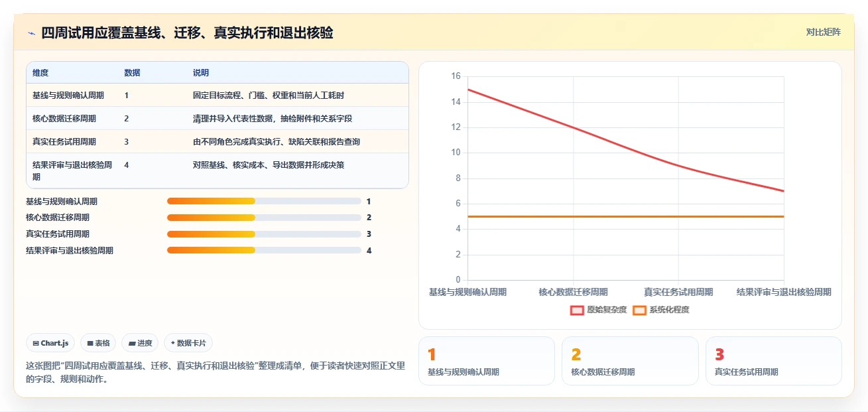Viewport: 868px width, 412px height.
Task: Open data card 3 真实任务试用周期
Action: pos(773,361)
